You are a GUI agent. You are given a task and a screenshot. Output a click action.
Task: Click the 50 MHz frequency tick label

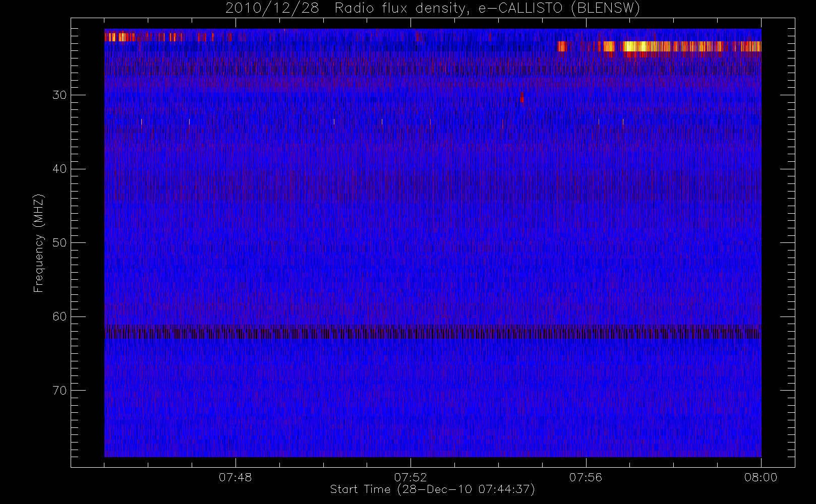[x=60, y=243]
